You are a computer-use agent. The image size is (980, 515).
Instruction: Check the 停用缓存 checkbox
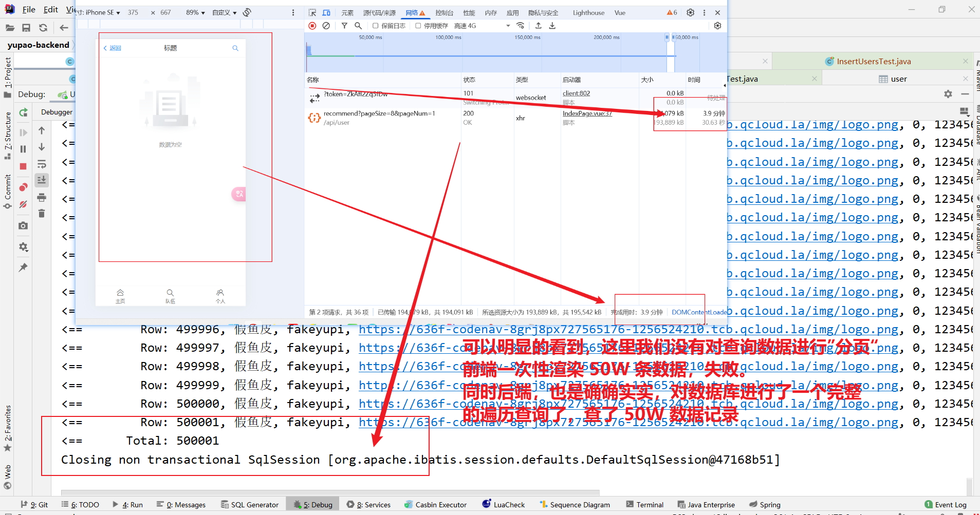point(418,26)
